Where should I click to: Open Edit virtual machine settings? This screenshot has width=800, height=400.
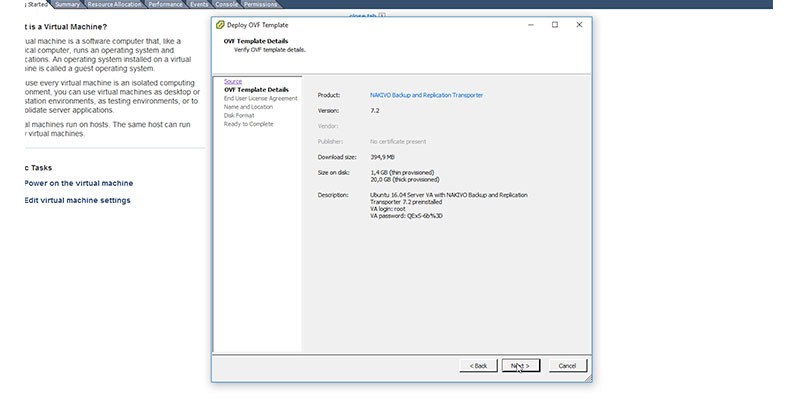pos(77,201)
